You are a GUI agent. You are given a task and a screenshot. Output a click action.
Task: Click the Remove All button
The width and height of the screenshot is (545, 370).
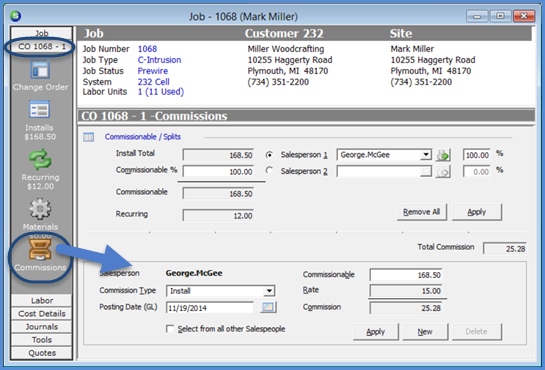[x=422, y=212]
